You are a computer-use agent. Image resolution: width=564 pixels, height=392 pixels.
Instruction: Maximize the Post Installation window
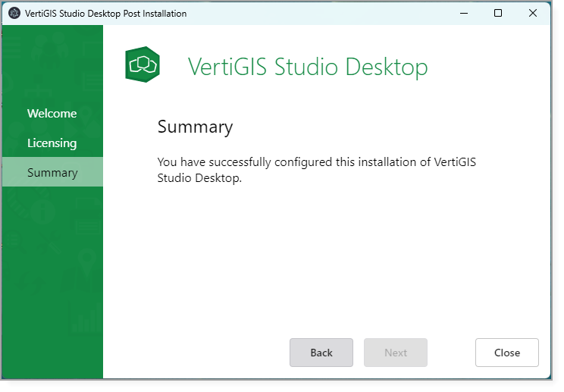point(498,14)
